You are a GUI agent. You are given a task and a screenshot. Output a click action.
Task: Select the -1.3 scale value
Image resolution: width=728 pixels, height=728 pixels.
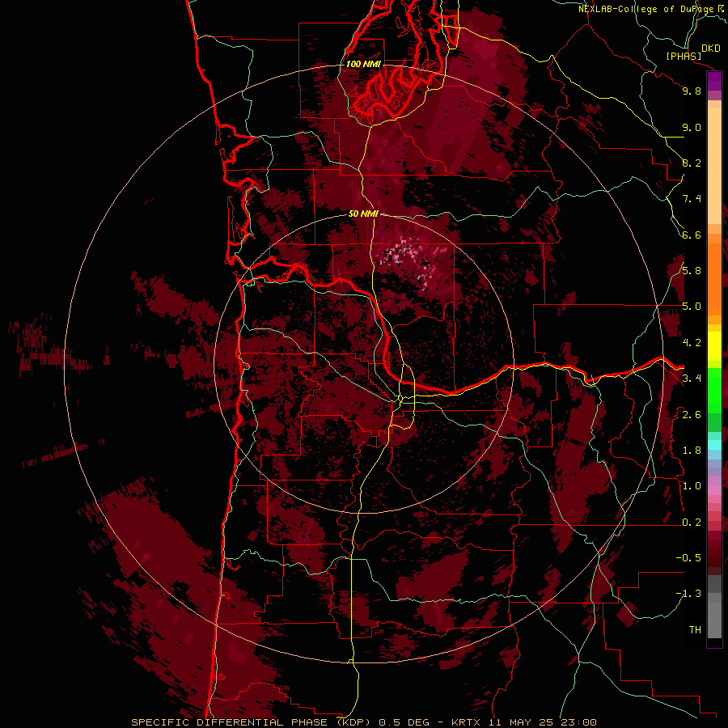point(688,594)
